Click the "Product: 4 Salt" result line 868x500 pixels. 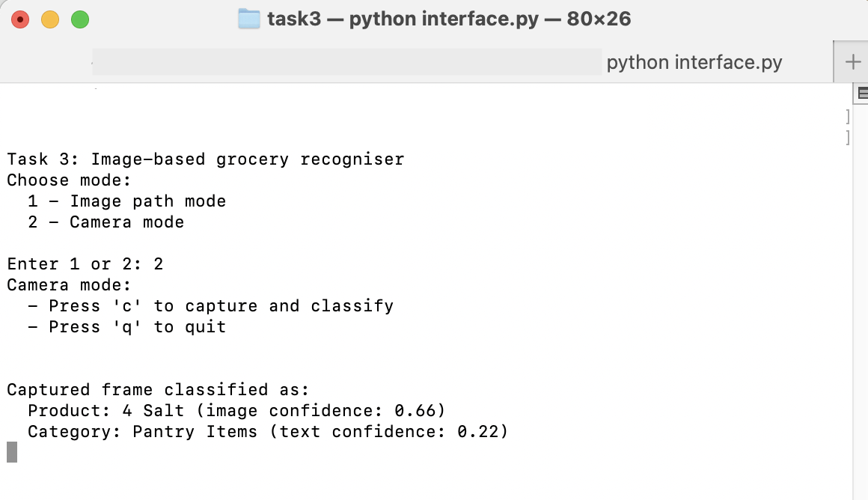coord(236,411)
